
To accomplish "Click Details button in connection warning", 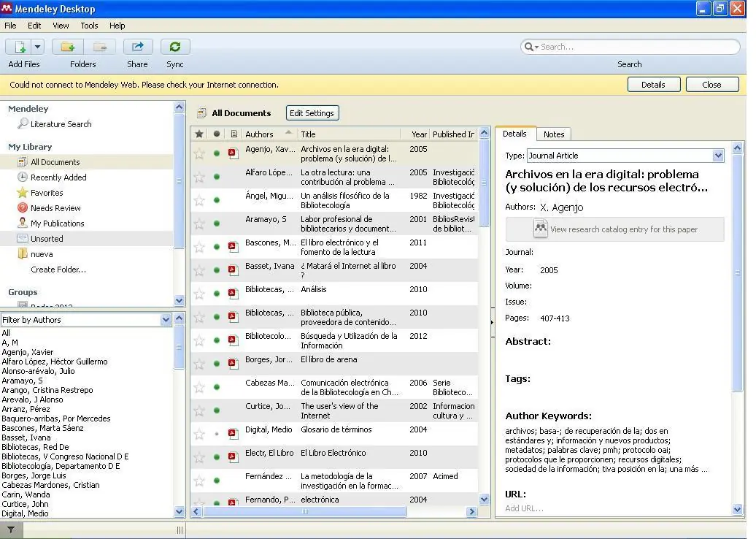I will [x=654, y=85].
